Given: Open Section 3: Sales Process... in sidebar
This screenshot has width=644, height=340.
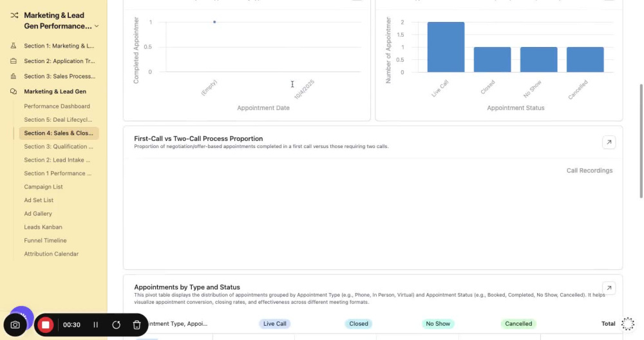Looking at the screenshot, I should pos(59,76).
